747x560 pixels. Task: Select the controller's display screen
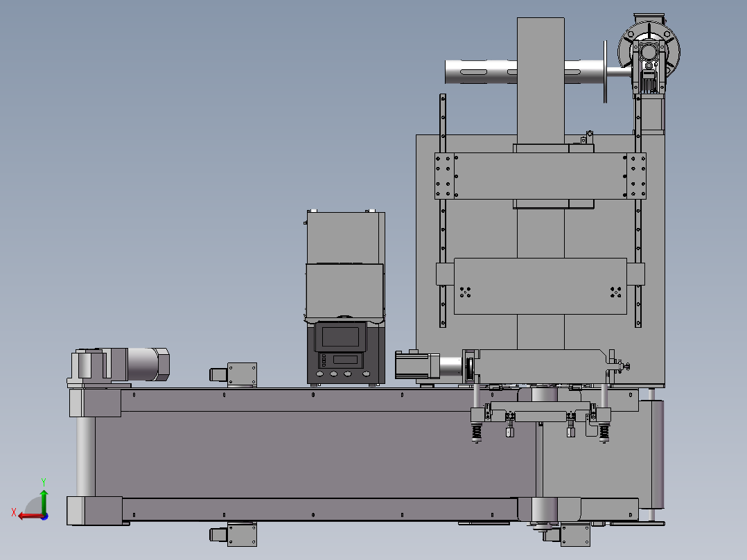tap(341, 336)
